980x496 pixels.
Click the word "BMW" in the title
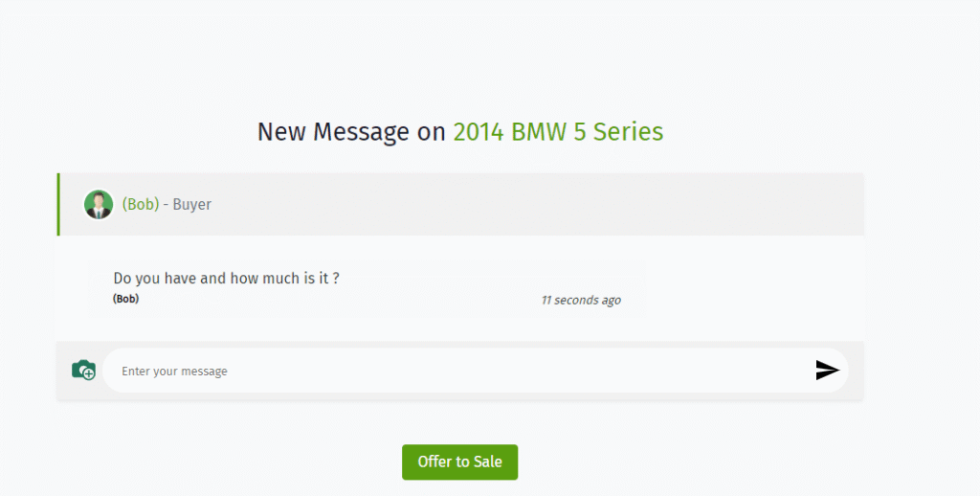(x=537, y=131)
